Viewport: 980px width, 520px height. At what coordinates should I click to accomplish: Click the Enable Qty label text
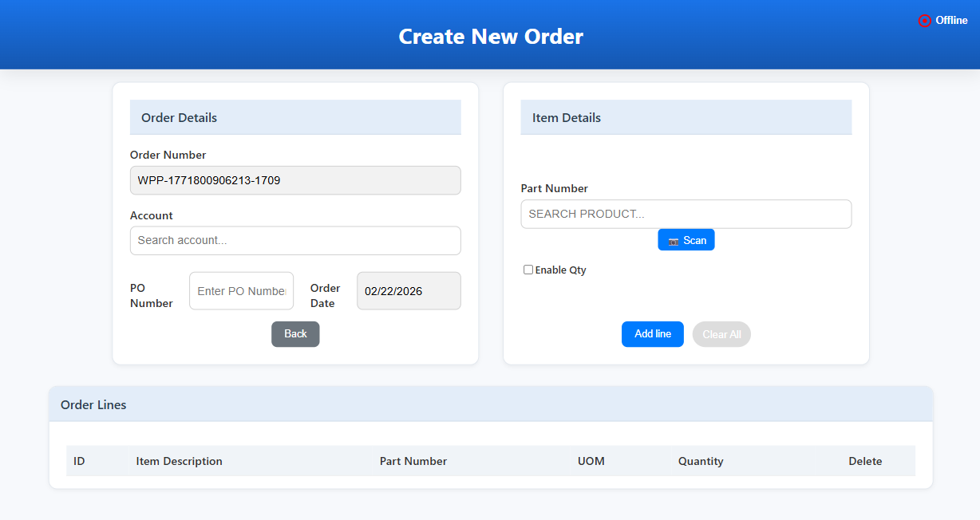click(x=560, y=270)
